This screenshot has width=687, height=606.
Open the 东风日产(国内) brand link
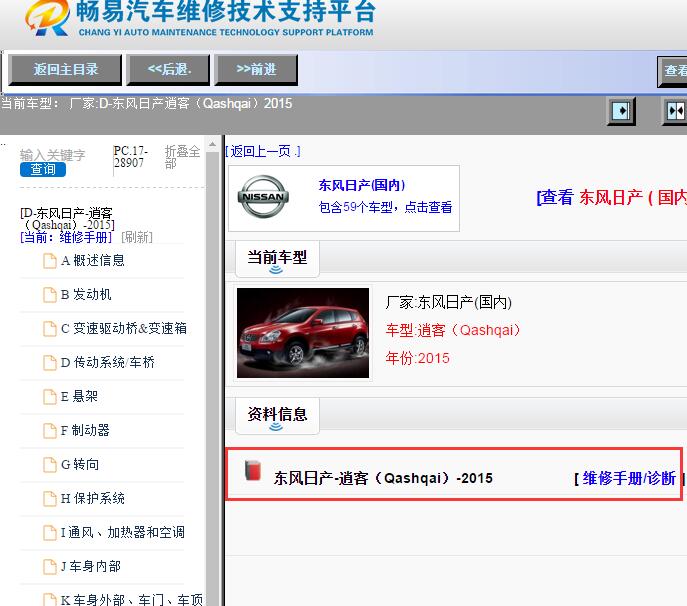(362, 185)
